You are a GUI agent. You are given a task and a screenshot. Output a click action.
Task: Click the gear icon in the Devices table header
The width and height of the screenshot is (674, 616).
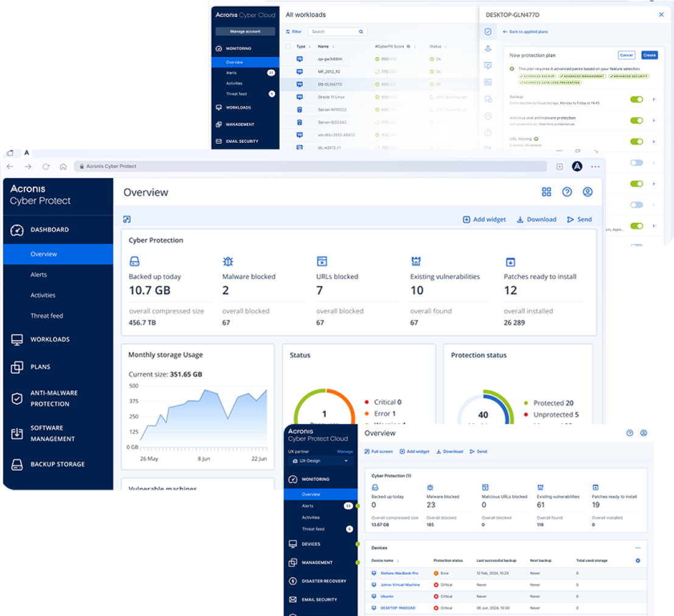(x=638, y=561)
